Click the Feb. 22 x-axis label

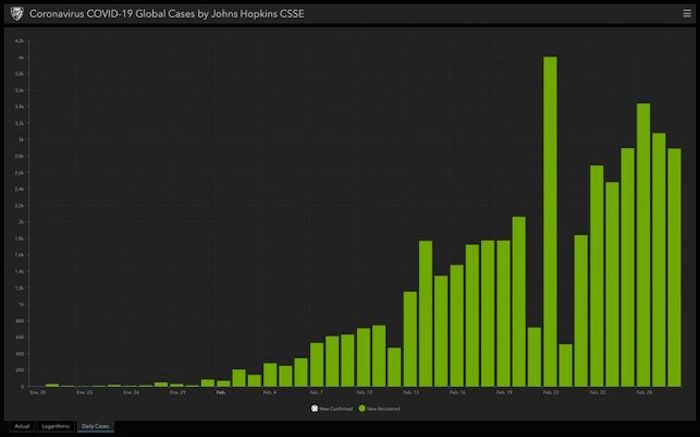tap(550, 393)
